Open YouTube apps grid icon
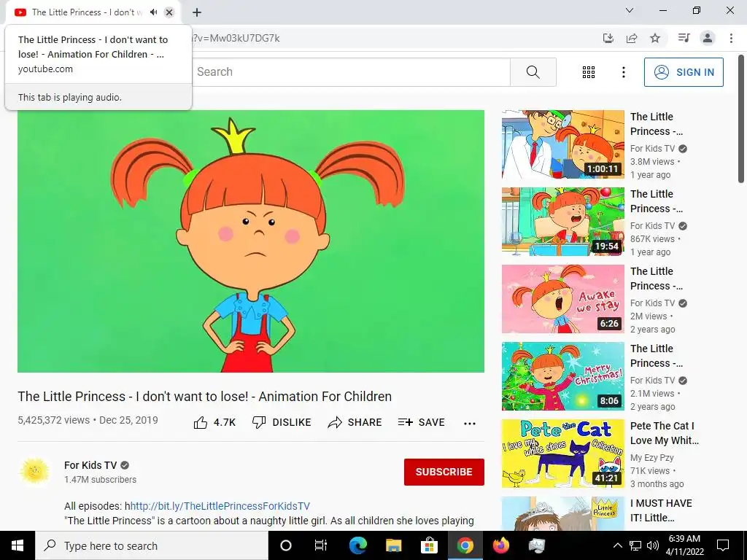The image size is (747, 560). (x=589, y=72)
